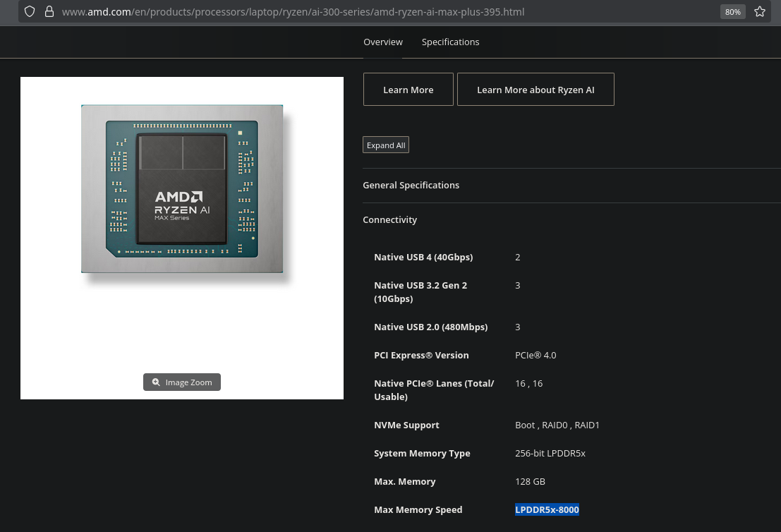Switch to the Specifications tab
This screenshot has width=781, height=532.
pyautogui.click(x=450, y=42)
